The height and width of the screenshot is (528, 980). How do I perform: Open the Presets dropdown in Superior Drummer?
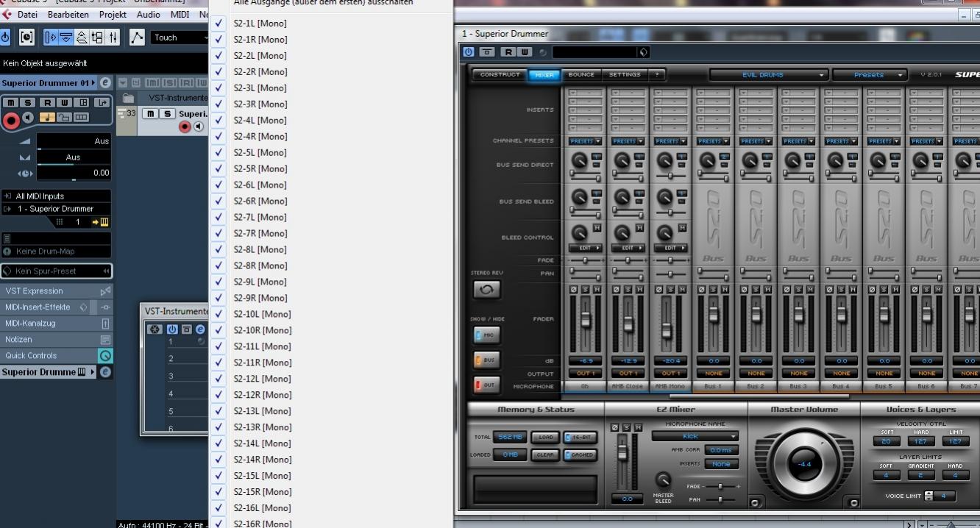[x=871, y=75]
